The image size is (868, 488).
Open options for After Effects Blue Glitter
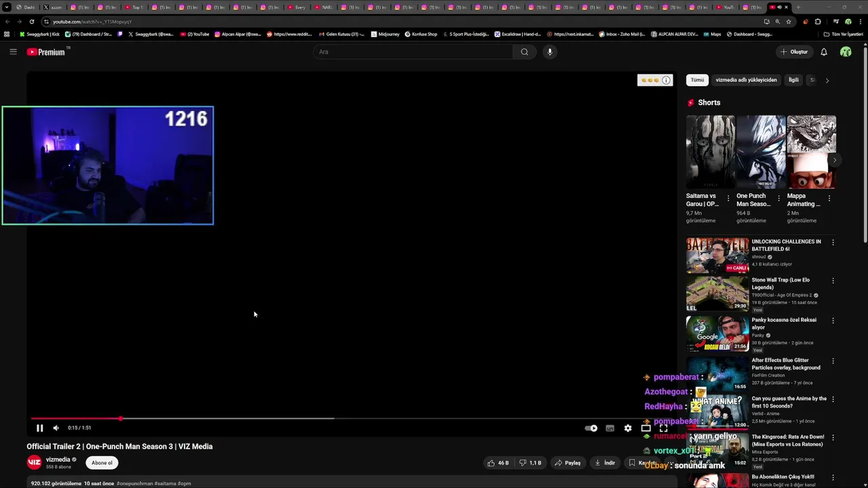(833, 361)
